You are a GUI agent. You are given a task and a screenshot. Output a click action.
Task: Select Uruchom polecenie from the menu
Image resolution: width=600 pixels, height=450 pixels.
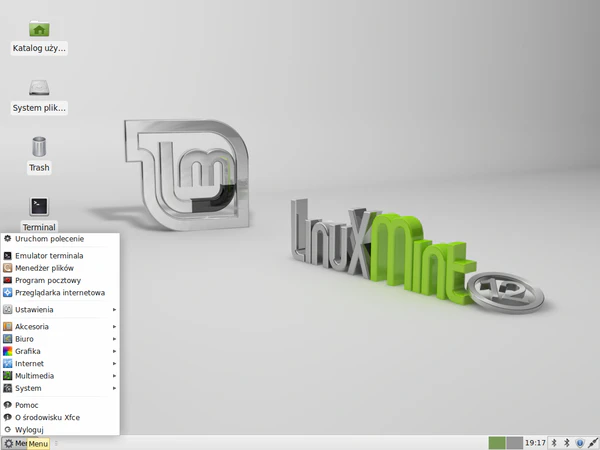click(x=49, y=239)
